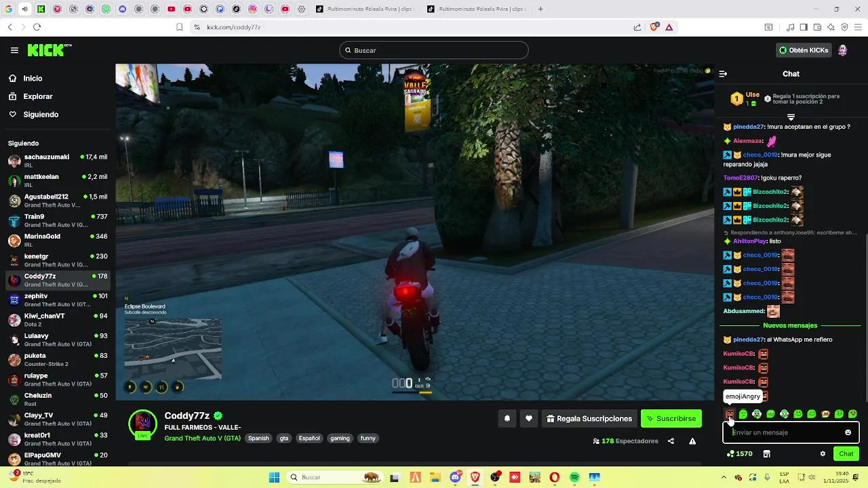This screenshot has height=488, width=868.
Task: Open Coddy77z channel avatar
Action: pyautogui.click(x=142, y=424)
